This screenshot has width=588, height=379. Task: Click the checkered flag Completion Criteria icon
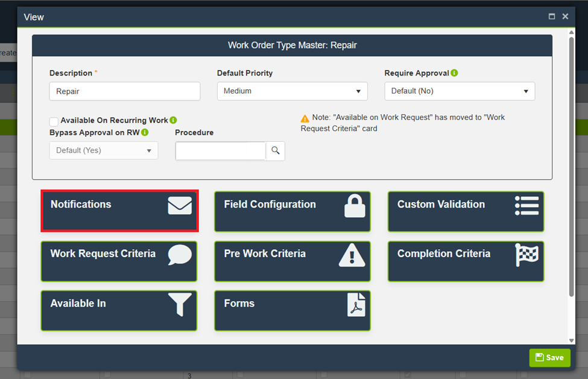pos(526,255)
